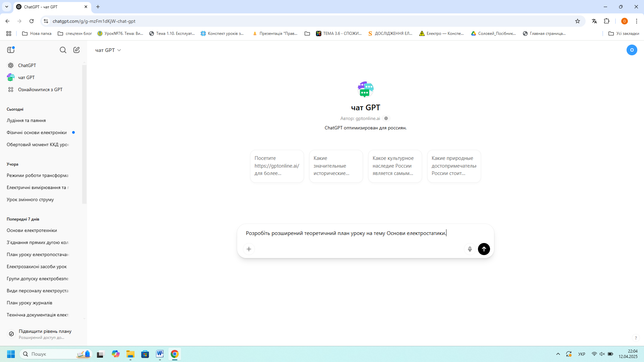644x362 pixels.
Task: Open the Конспект уроків bookmark
Action: pyautogui.click(x=222, y=34)
